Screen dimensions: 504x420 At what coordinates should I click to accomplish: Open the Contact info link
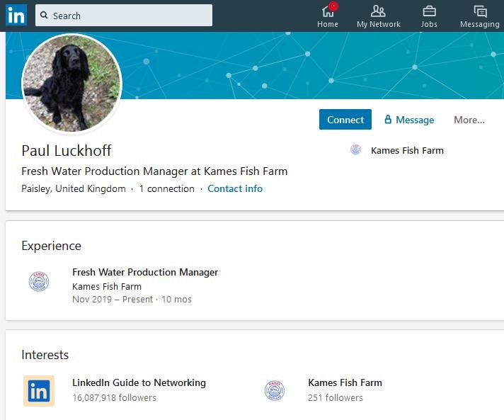pos(235,188)
